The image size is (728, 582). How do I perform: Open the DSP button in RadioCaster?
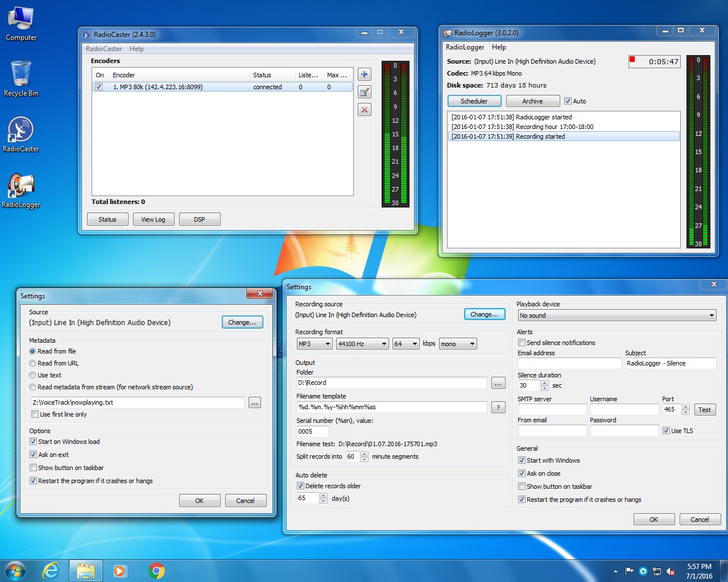tap(200, 219)
